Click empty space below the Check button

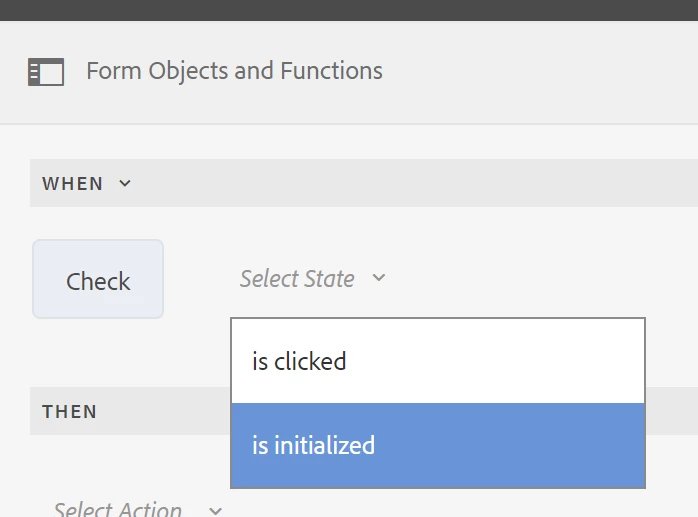98,352
